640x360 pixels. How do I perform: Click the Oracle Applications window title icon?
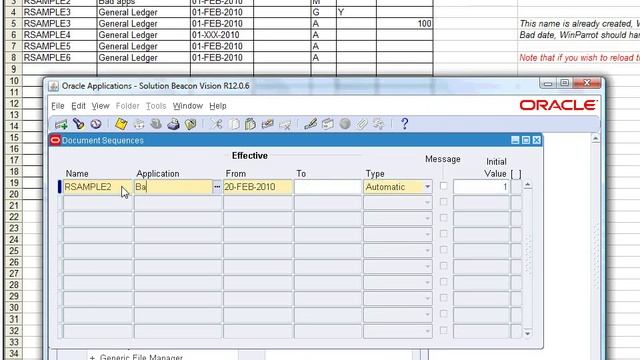[53, 86]
